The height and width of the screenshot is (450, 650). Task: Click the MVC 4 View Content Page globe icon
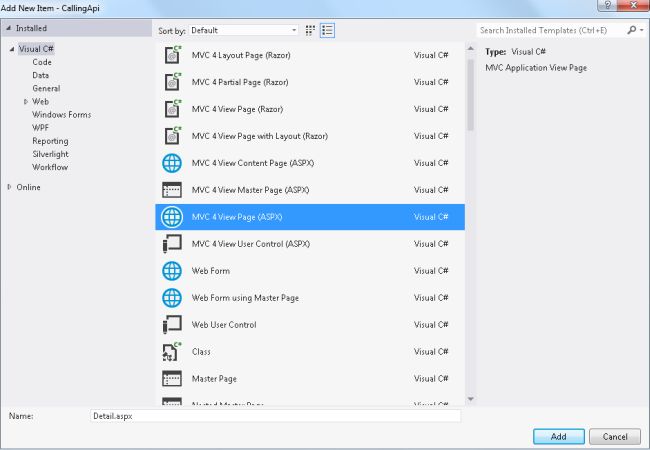172,163
